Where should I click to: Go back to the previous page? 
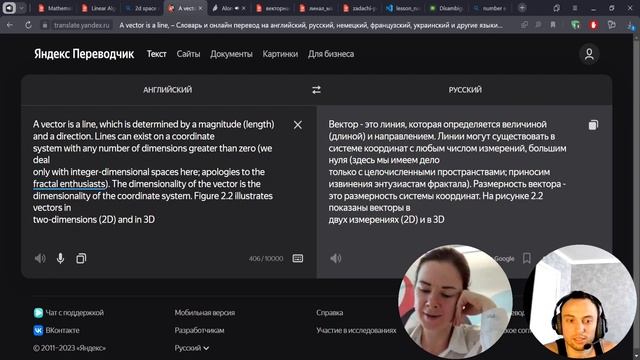(x=10, y=25)
